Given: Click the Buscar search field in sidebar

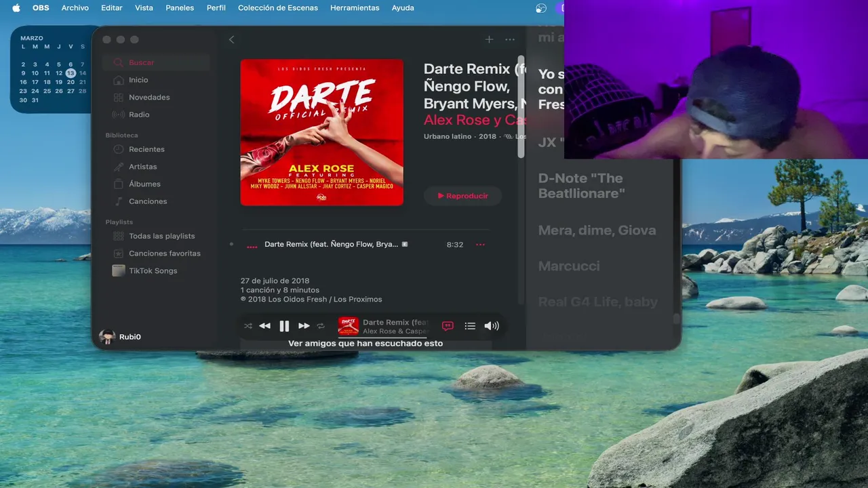Looking at the screenshot, I should 156,62.
